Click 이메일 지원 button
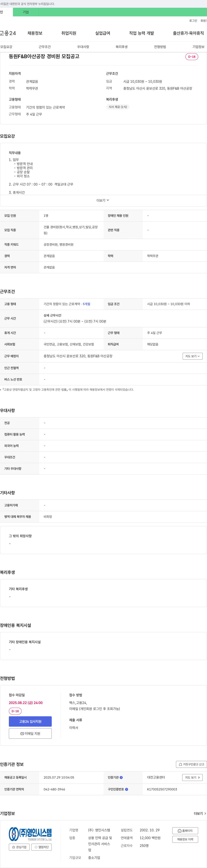 (x=30, y=734)
